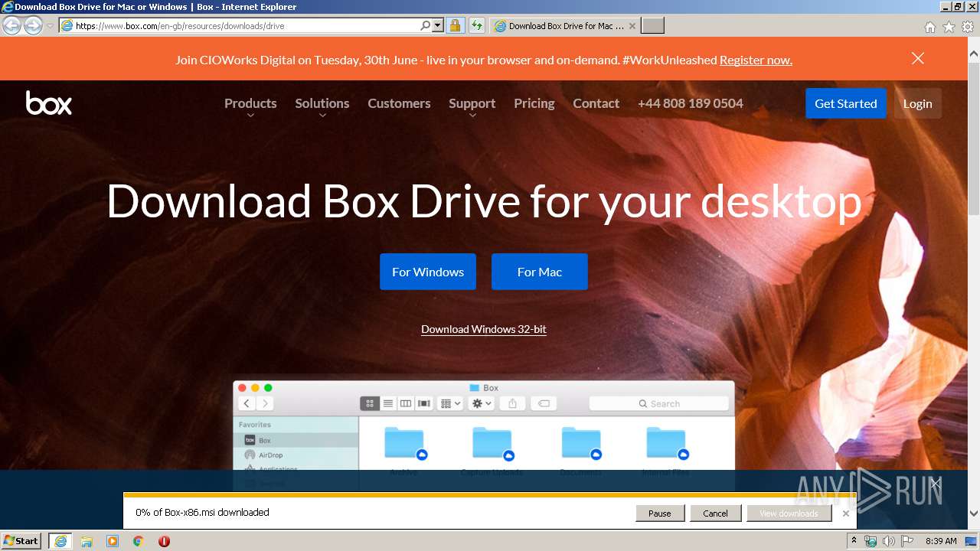The height and width of the screenshot is (551, 980).
Task: Expand the Products menu
Action: click(250, 106)
